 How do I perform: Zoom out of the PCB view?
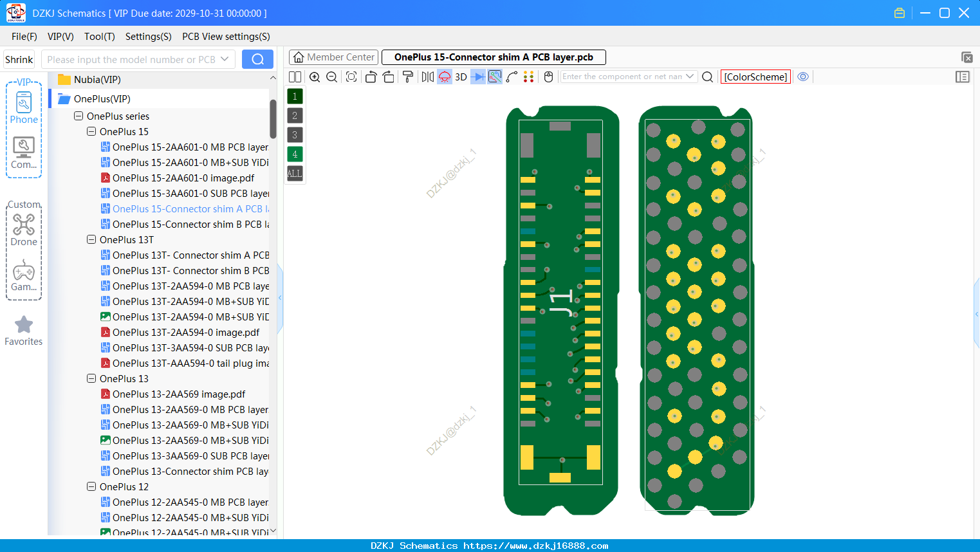(332, 77)
